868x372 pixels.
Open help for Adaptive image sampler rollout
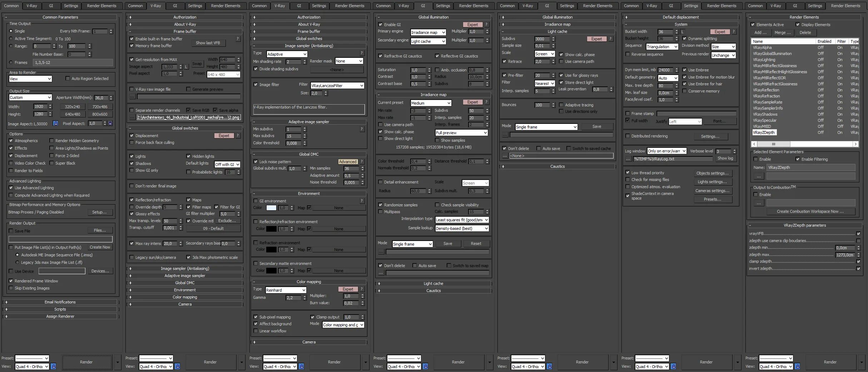[362, 129]
